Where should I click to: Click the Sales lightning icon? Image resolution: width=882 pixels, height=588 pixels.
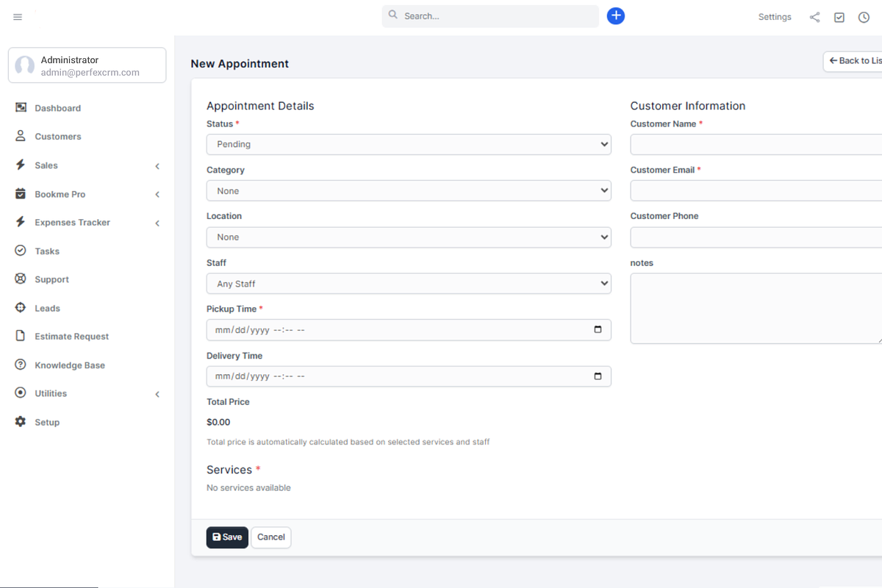click(x=21, y=165)
